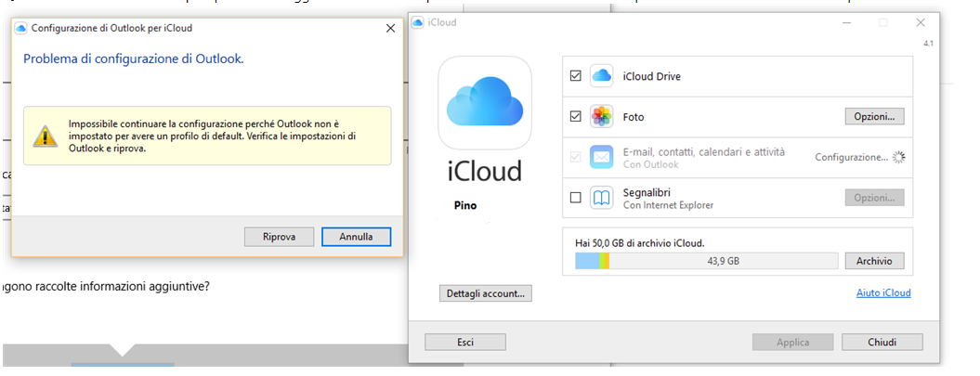980x376 pixels.
Task: Click the E-mail, contatti, calendari checkbox
Action: pyautogui.click(x=576, y=158)
